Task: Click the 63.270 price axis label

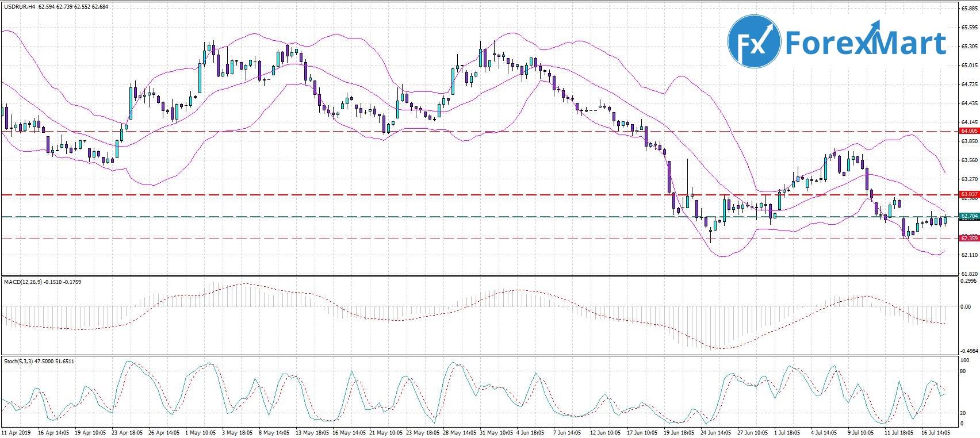Action: click(969, 179)
